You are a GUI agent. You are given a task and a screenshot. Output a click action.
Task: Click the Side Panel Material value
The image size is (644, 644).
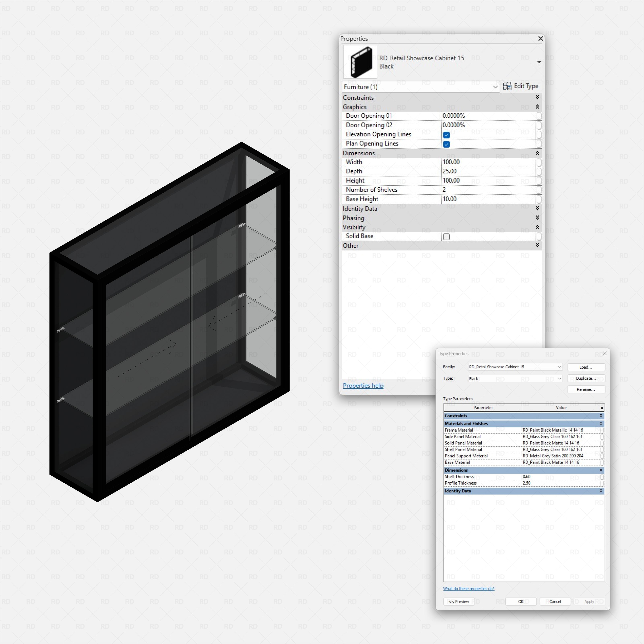(x=561, y=437)
